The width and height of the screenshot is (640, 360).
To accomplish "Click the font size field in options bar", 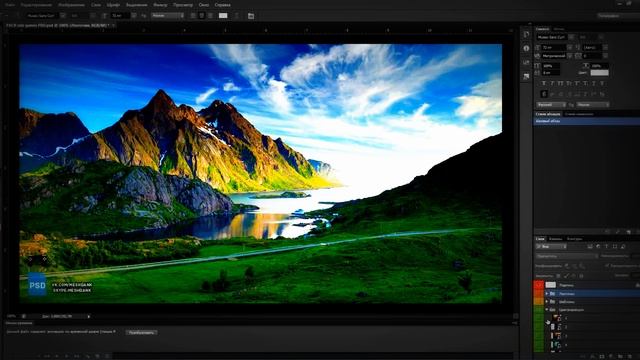I will (120, 16).
